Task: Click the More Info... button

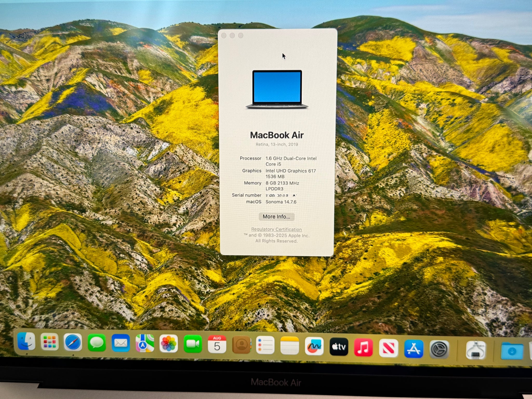Action: click(x=276, y=217)
